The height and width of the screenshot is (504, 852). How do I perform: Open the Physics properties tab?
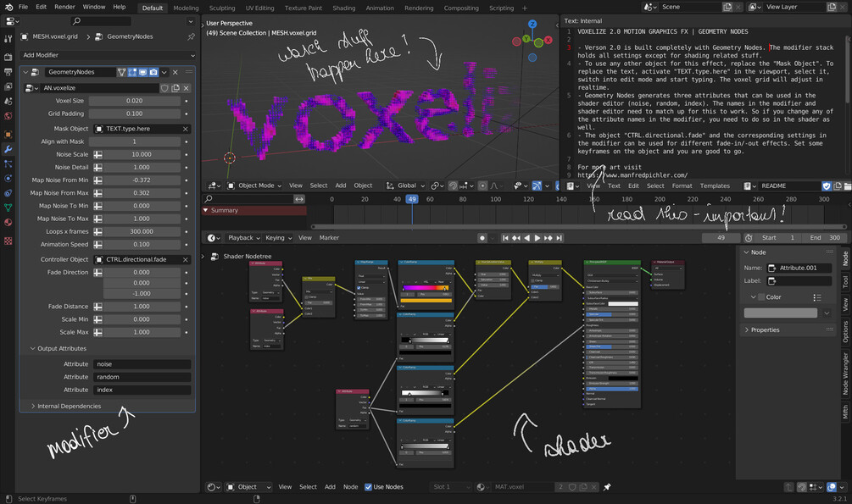pos(8,178)
